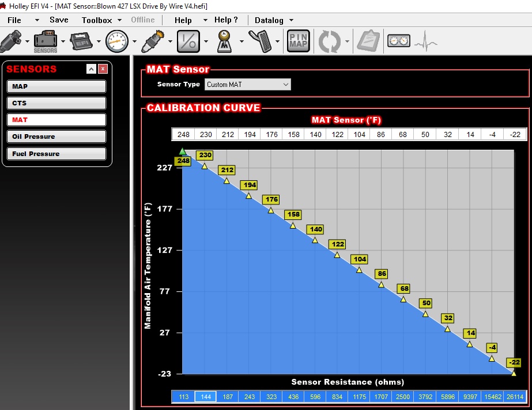Click the Sensors toolbar icon
The image size is (532, 410).
[x=46, y=41]
